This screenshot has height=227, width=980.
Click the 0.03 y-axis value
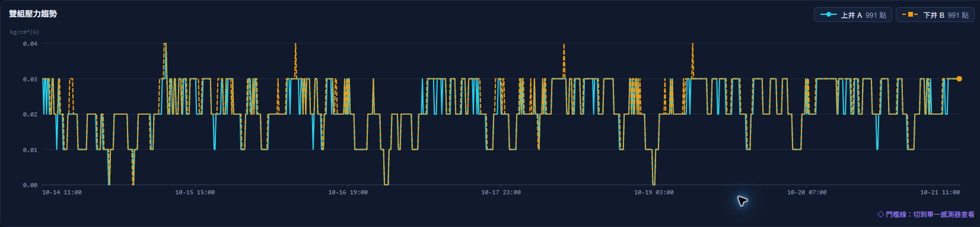(x=30, y=79)
